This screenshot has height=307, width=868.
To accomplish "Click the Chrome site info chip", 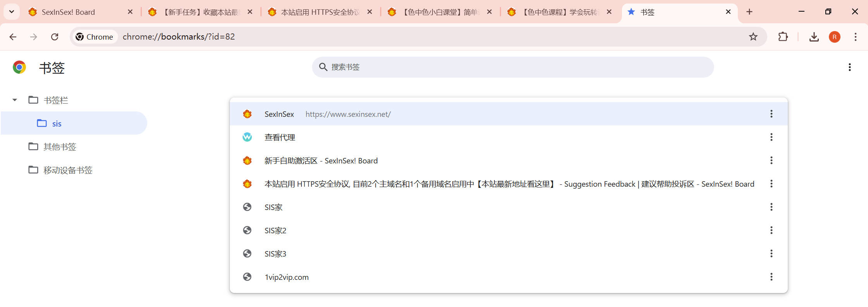I will [x=95, y=37].
